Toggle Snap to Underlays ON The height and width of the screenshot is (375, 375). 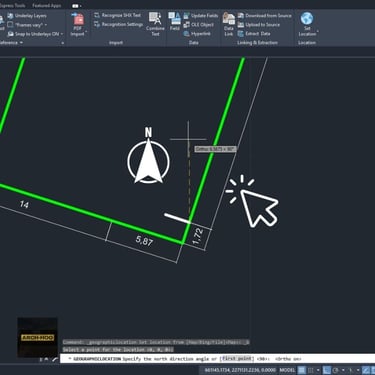pos(33,34)
